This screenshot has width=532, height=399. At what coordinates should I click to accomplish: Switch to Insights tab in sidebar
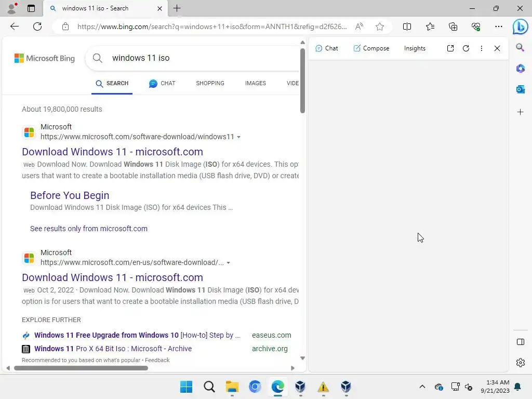point(415,48)
